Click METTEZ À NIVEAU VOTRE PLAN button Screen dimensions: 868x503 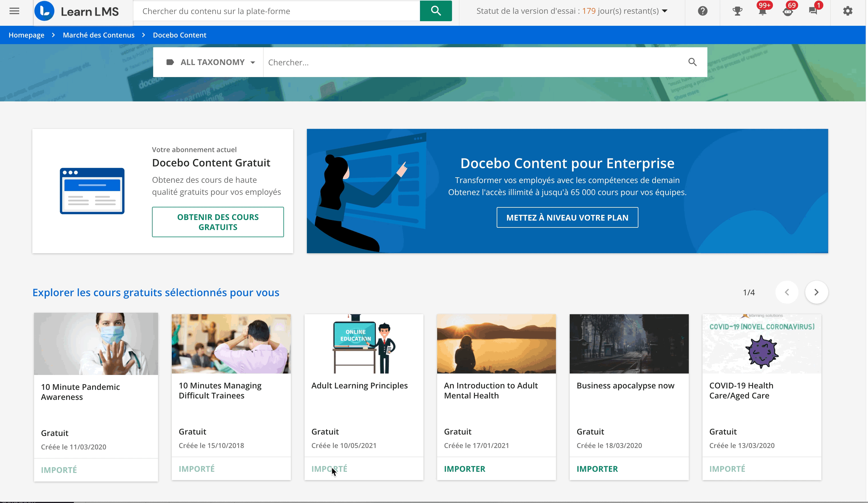click(x=567, y=217)
